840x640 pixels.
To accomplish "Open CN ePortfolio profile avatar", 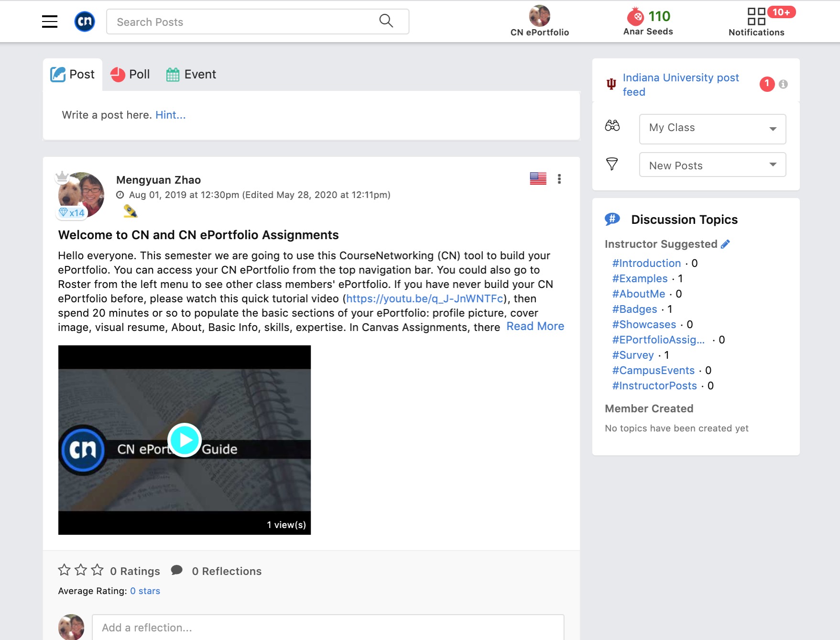I will point(539,16).
